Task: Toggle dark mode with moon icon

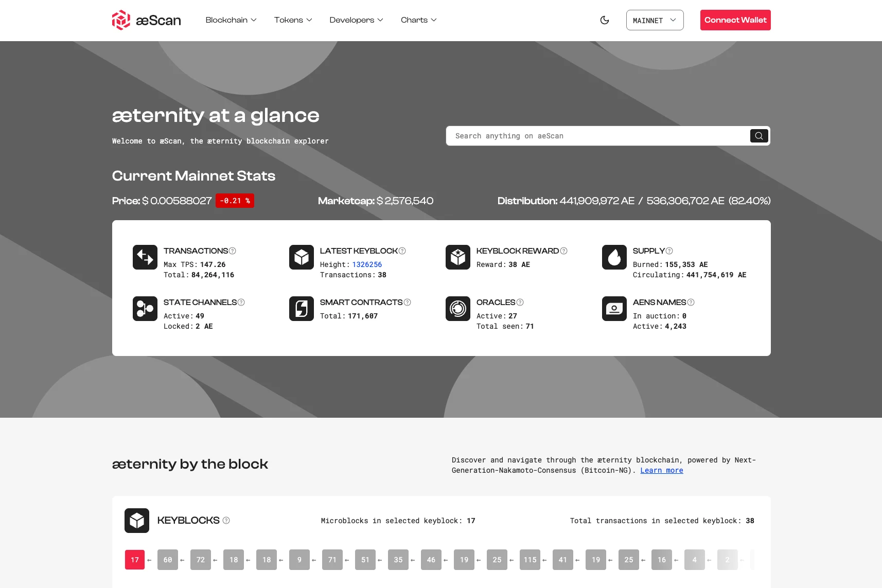Action: 605,20
